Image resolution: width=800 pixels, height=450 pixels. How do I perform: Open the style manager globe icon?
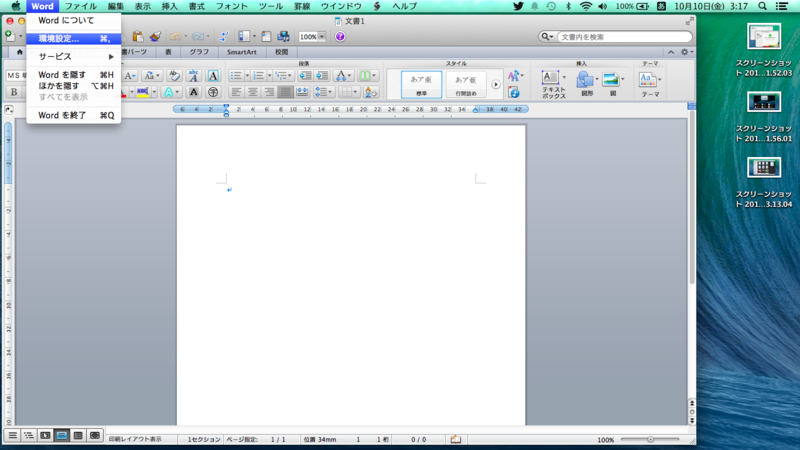pyautogui.click(x=514, y=92)
